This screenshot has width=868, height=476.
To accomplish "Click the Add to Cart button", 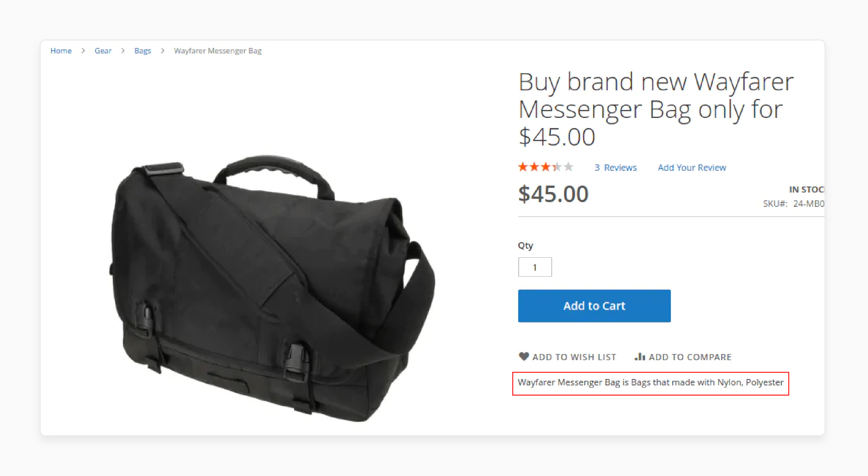I will 593,305.
